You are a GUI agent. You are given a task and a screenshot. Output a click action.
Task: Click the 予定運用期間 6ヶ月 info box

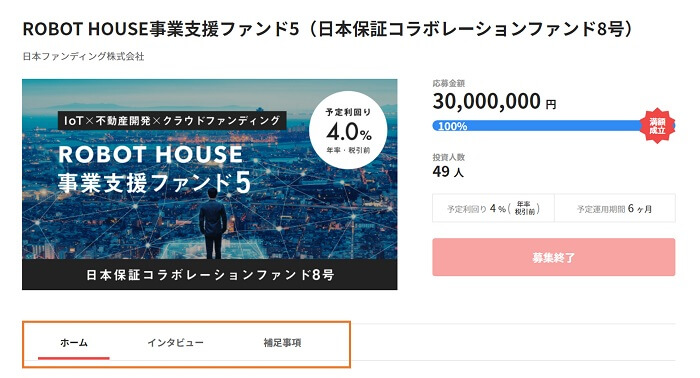point(615,208)
